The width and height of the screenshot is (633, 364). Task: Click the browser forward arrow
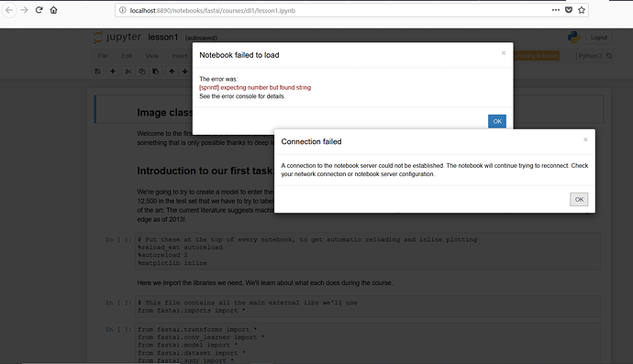pos(24,10)
